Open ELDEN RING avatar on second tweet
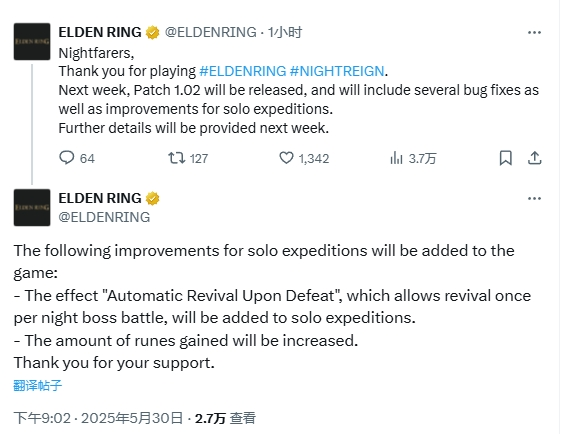 [32, 208]
